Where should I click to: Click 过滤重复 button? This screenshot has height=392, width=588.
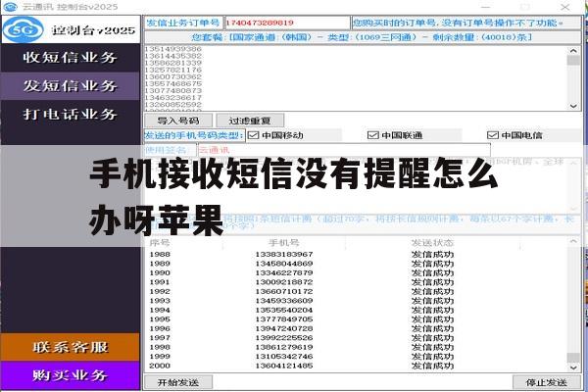pos(250,121)
